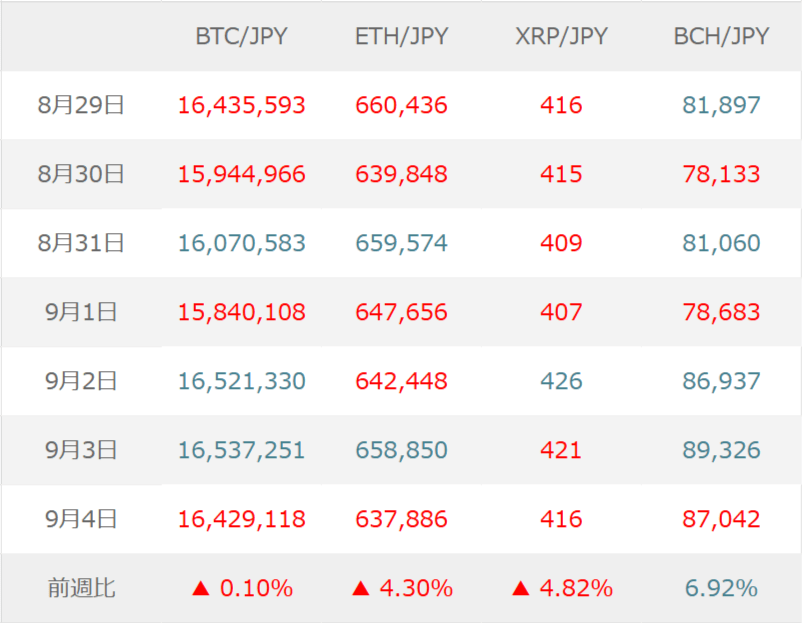Click the 9月4日 row label

click(x=81, y=519)
